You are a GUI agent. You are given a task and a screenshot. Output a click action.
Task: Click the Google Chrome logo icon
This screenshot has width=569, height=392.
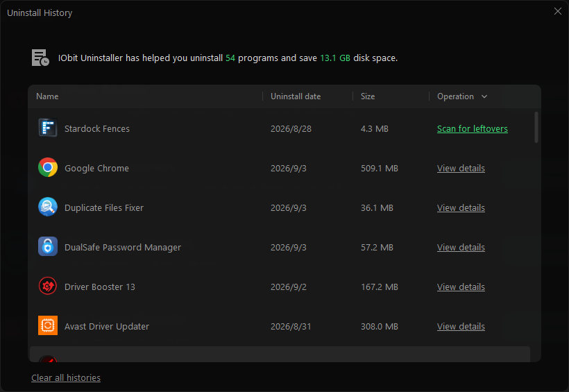click(x=48, y=167)
